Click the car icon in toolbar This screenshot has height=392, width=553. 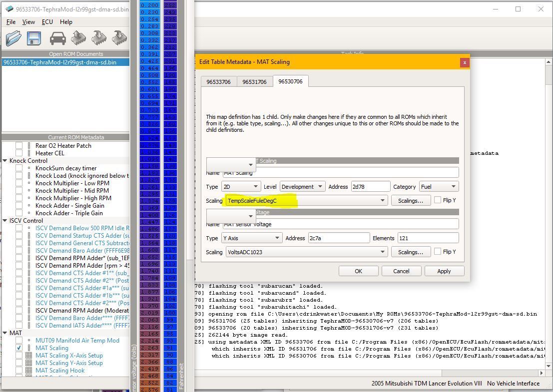(58, 38)
